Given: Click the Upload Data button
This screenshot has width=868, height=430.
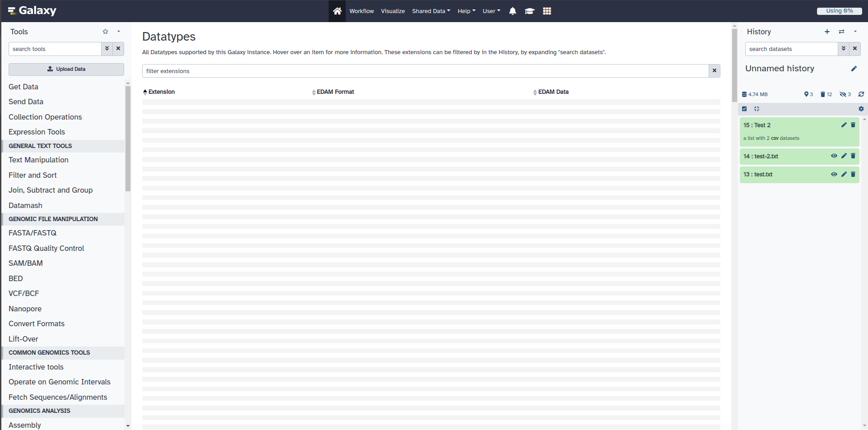Looking at the screenshot, I should pos(66,69).
